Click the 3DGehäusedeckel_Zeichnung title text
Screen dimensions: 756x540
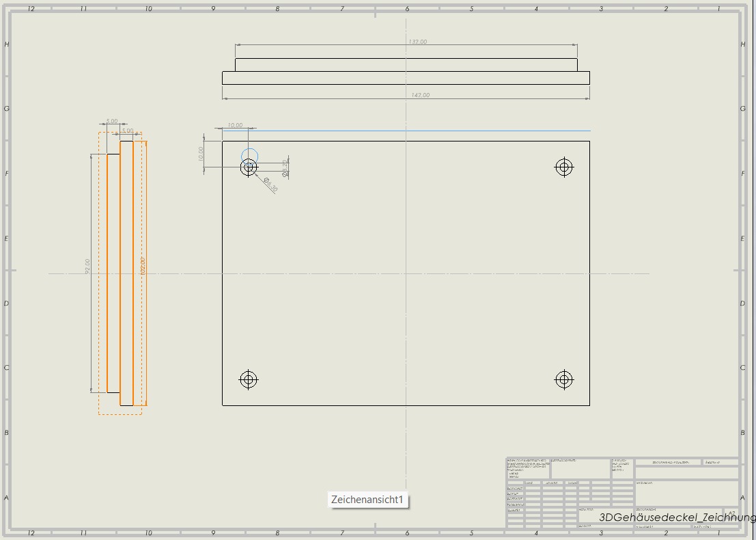point(676,517)
